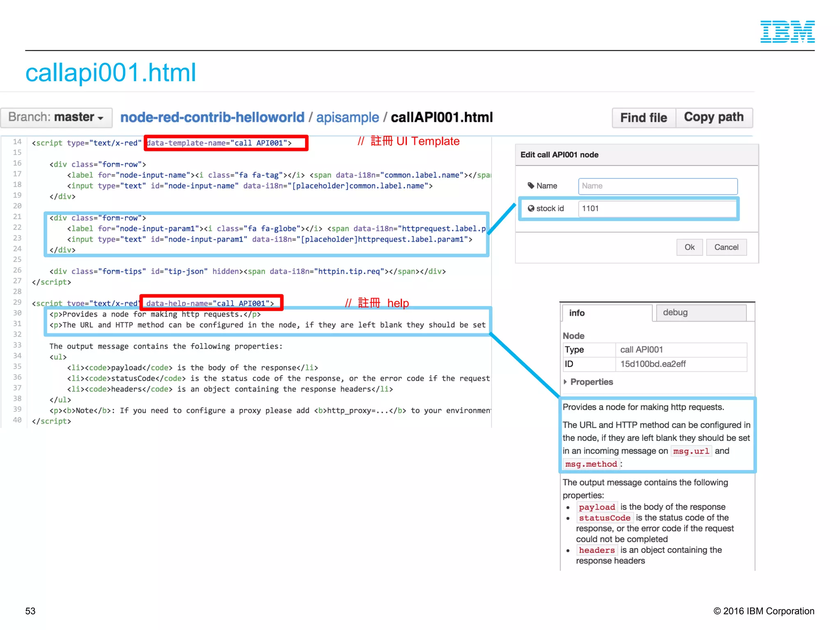
Task: Click the Find file button
Action: (x=644, y=118)
